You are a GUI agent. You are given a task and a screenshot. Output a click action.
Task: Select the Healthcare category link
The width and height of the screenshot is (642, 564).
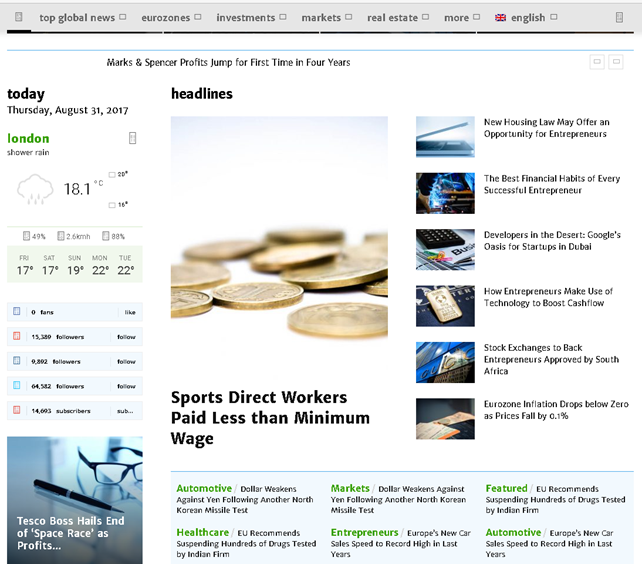[x=203, y=533]
